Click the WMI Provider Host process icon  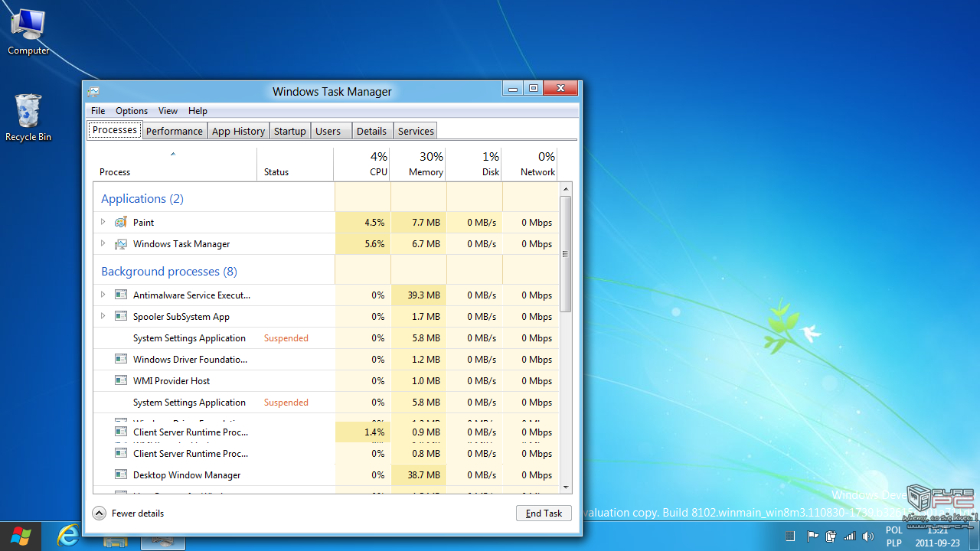(121, 380)
